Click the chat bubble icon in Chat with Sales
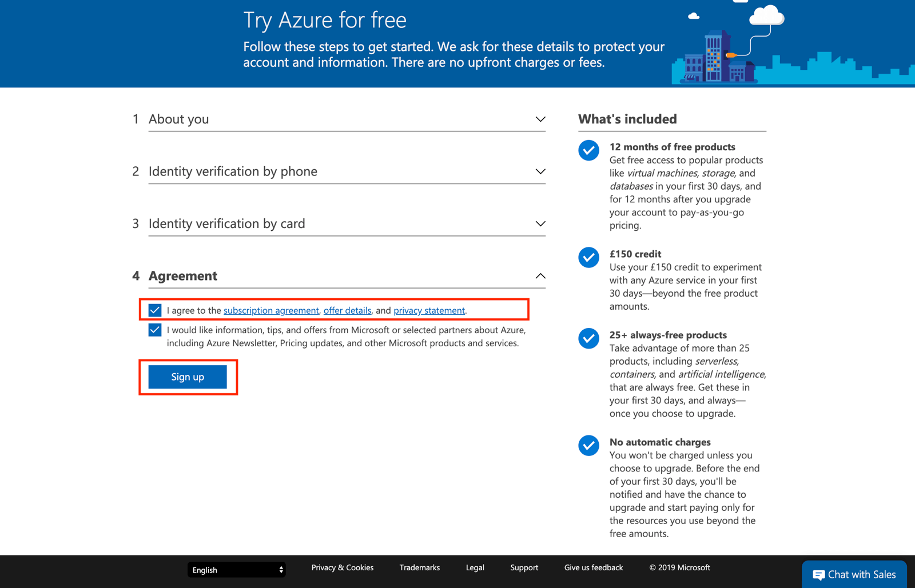Image resolution: width=915 pixels, height=588 pixels. (819, 575)
